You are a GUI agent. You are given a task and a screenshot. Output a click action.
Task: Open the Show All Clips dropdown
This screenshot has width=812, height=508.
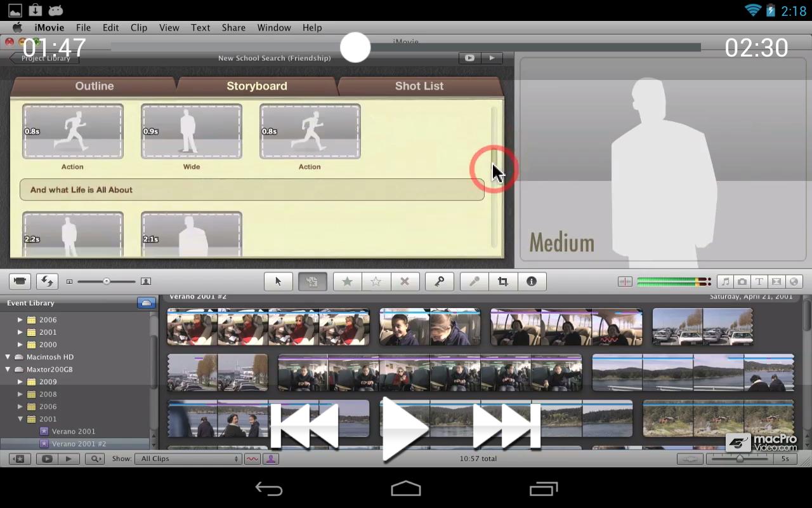[188, 458]
